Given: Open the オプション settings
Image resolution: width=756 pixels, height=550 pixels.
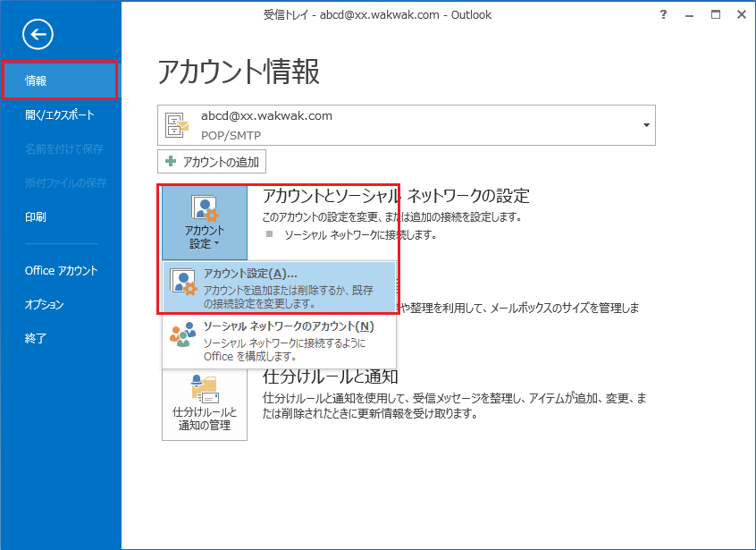Looking at the screenshot, I should [45, 304].
